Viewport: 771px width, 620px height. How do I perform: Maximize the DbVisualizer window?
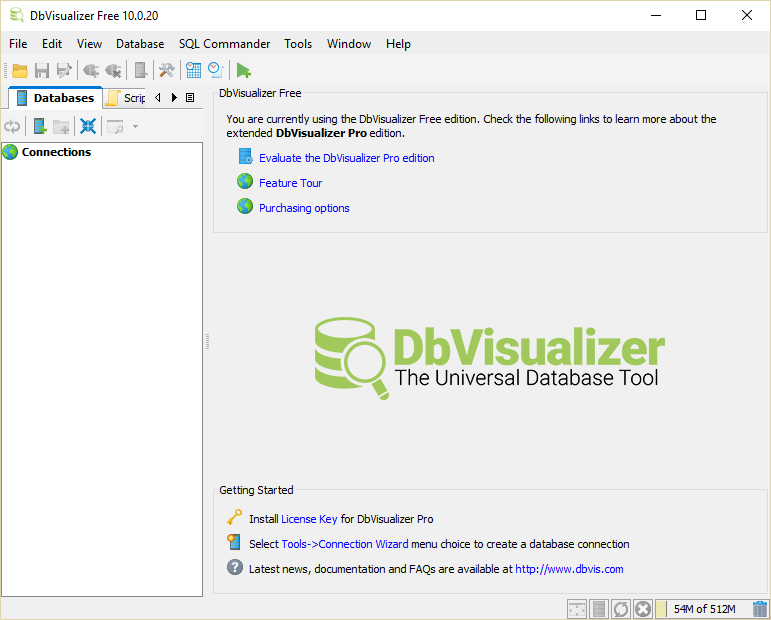click(x=701, y=15)
